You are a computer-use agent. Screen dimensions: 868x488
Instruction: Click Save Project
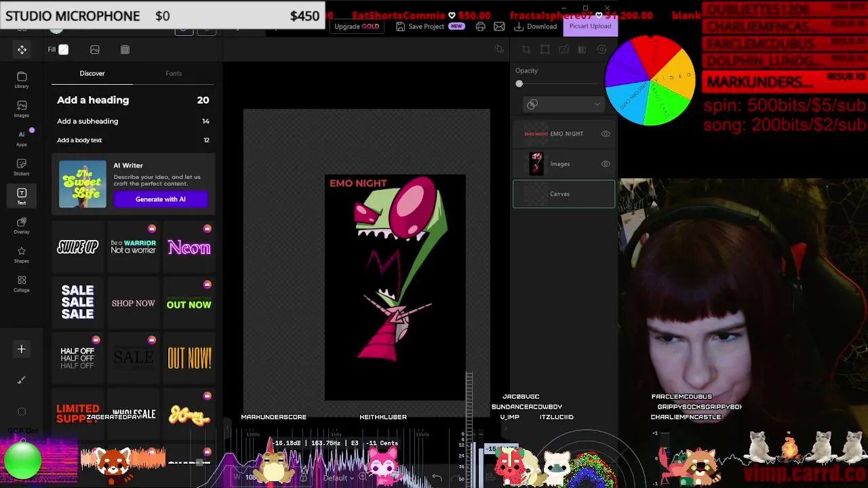coord(426,26)
